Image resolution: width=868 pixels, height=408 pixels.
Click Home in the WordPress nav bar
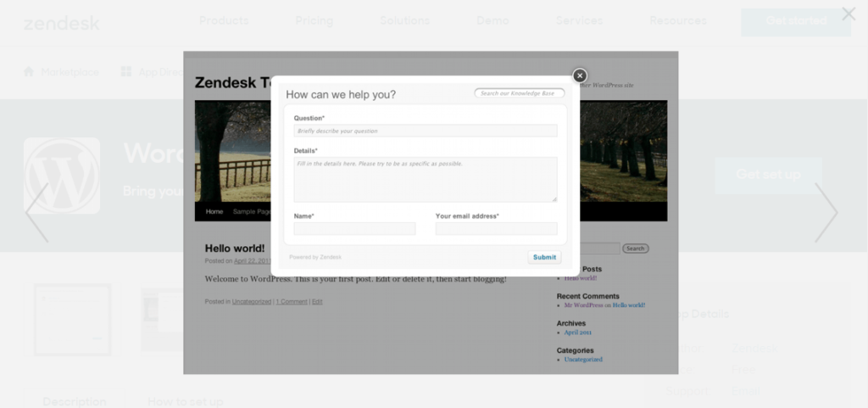pos(214,211)
